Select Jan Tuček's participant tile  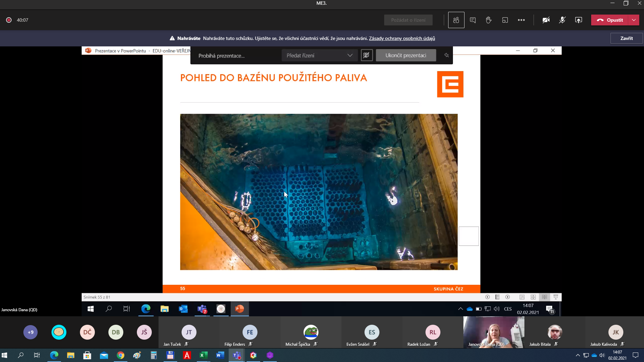click(189, 332)
